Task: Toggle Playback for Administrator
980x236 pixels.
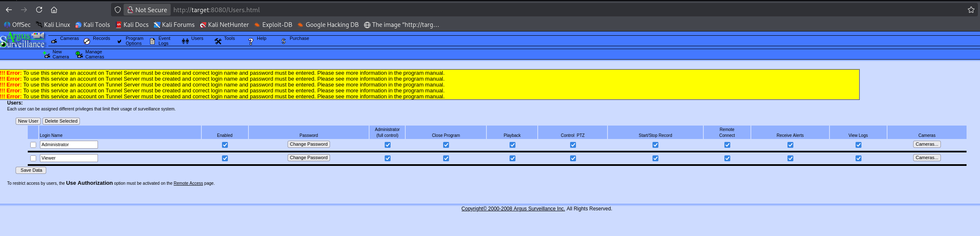Action: point(512,145)
